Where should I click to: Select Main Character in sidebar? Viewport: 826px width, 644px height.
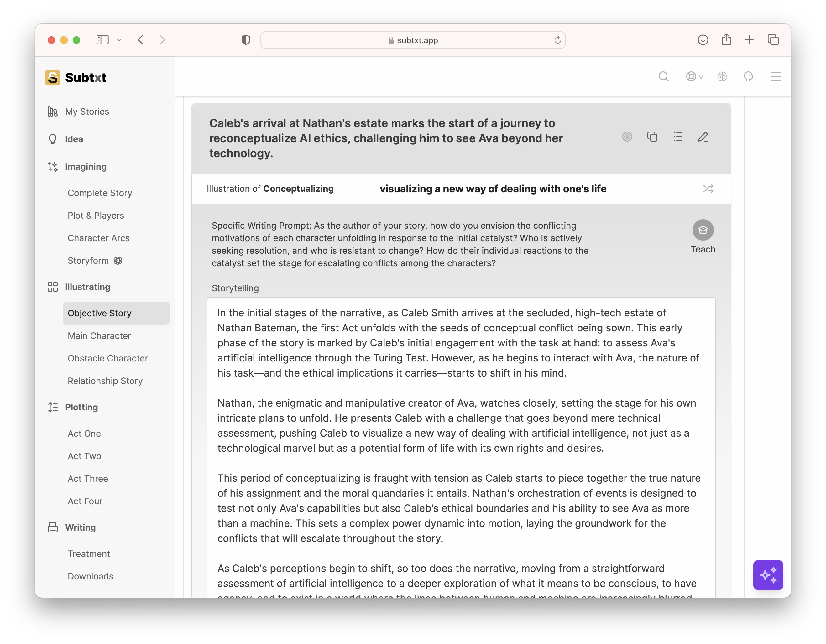click(x=99, y=336)
